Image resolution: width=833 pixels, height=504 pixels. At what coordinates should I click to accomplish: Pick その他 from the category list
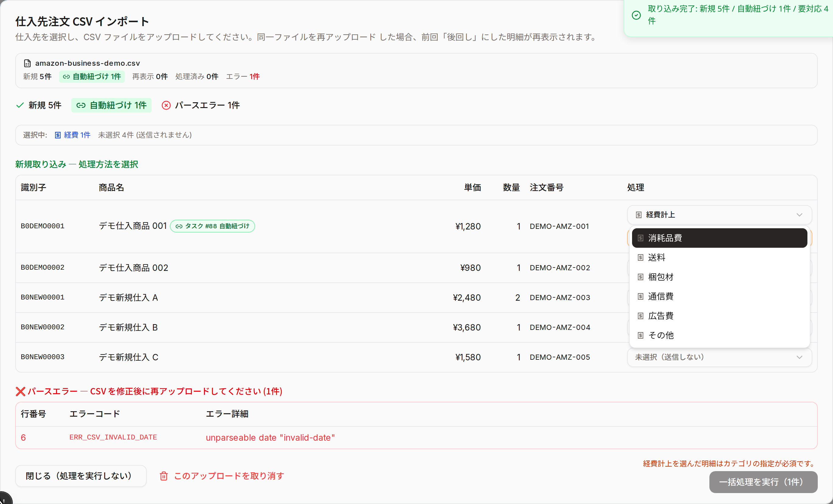tap(719, 335)
